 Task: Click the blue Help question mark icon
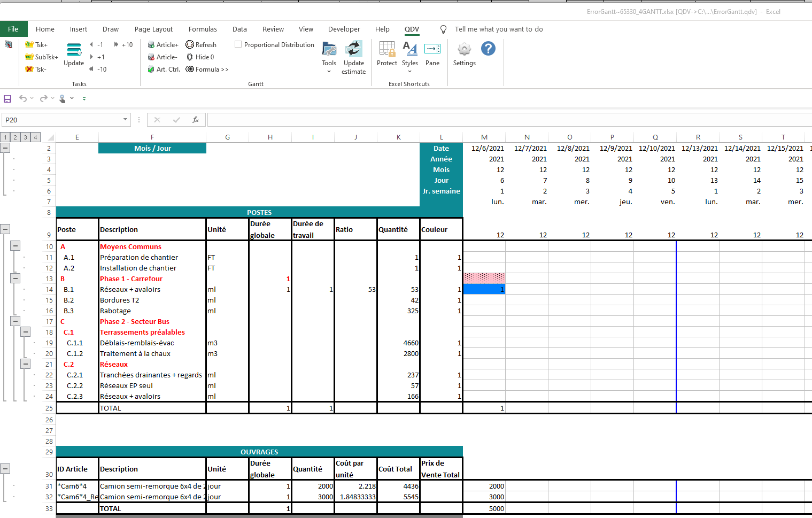point(488,49)
